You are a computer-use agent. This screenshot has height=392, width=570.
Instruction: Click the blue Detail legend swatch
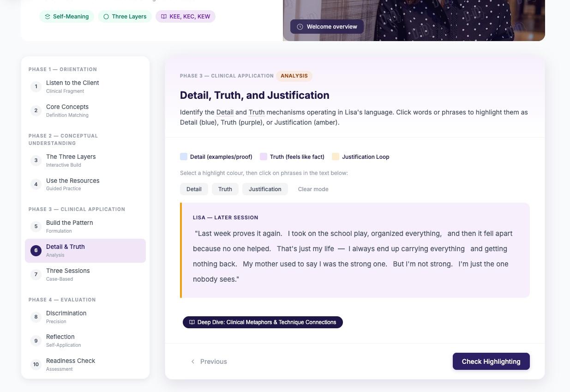coord(184,157)
